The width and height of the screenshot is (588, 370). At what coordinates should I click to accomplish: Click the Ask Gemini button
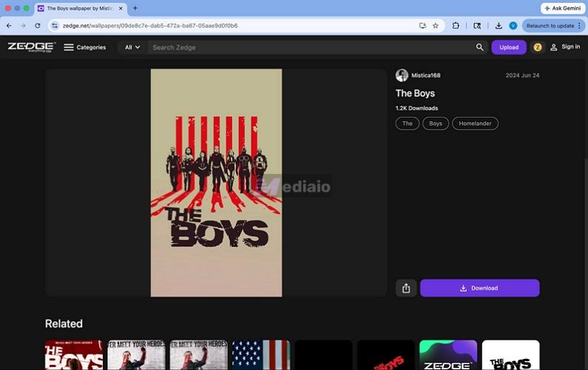click(563, 8)
